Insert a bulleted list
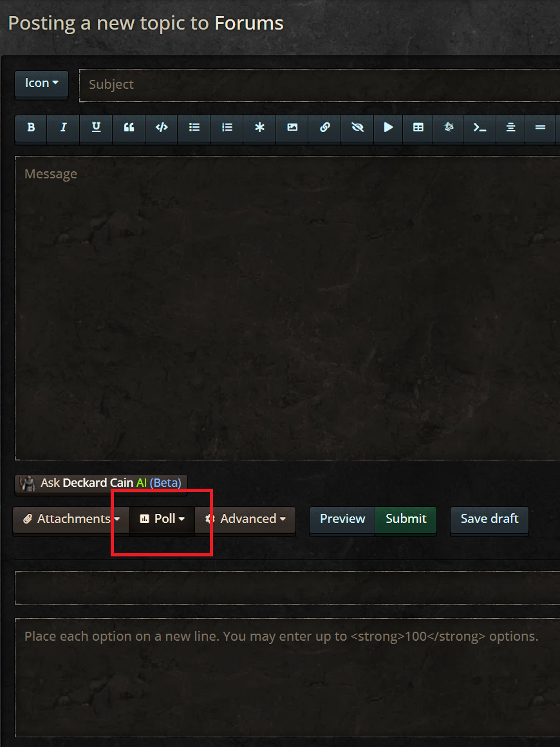This screenshot has height=747, width=560. tap(194, 128)
